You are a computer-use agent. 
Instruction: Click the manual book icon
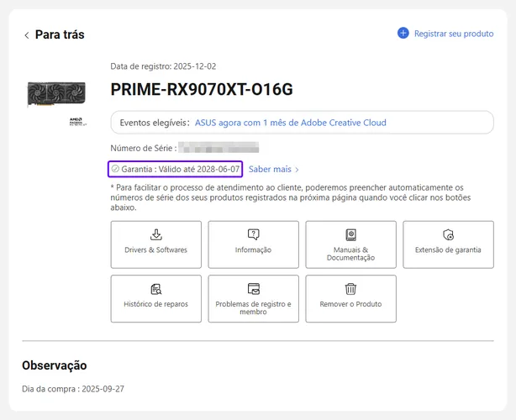click(350, 235)
